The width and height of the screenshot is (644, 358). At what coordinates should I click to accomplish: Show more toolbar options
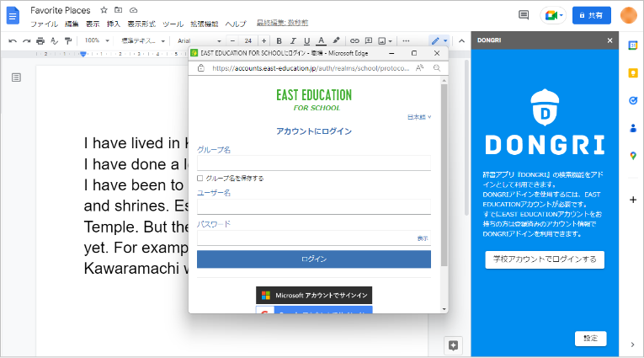point(406,40)
